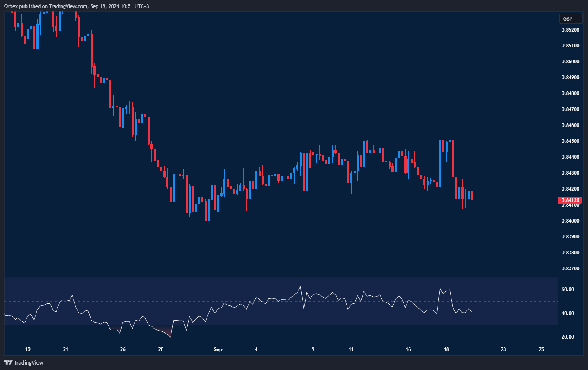
Task: Select the 40.00 RSI scale label
Action: coord(567,313)
